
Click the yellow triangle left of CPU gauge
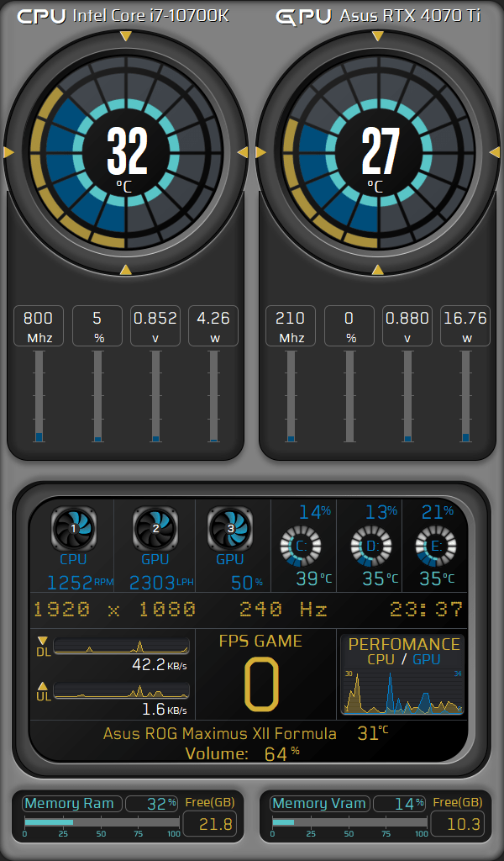tap(9, 152)
